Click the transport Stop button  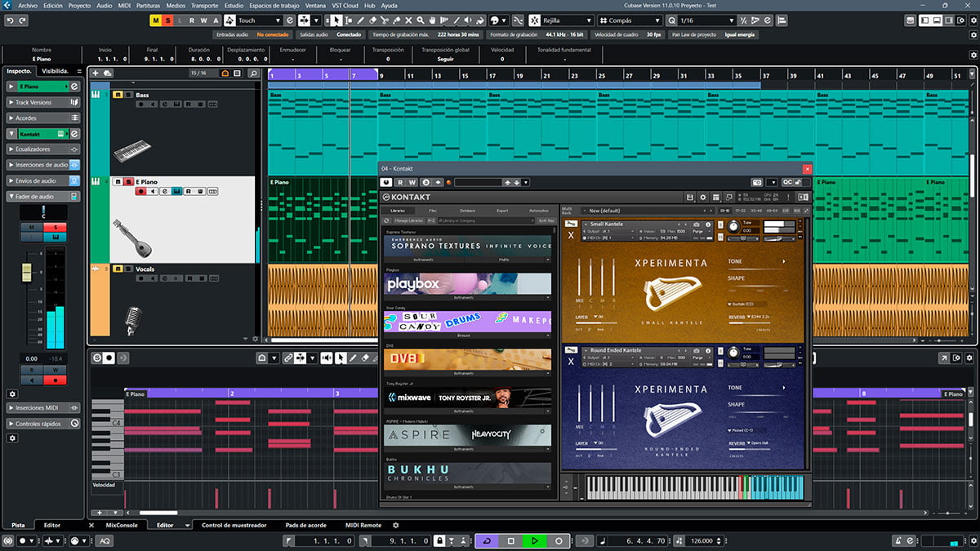point(511,540)
